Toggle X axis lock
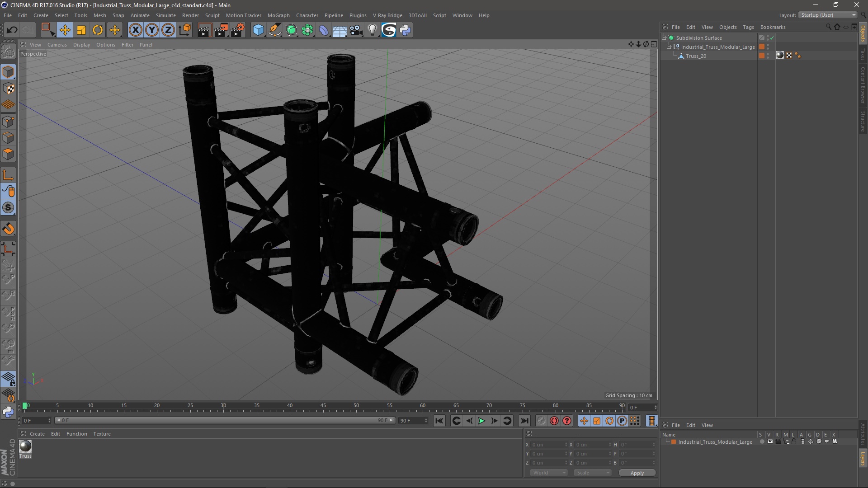868x488 pixels. (x=135, y=30)
